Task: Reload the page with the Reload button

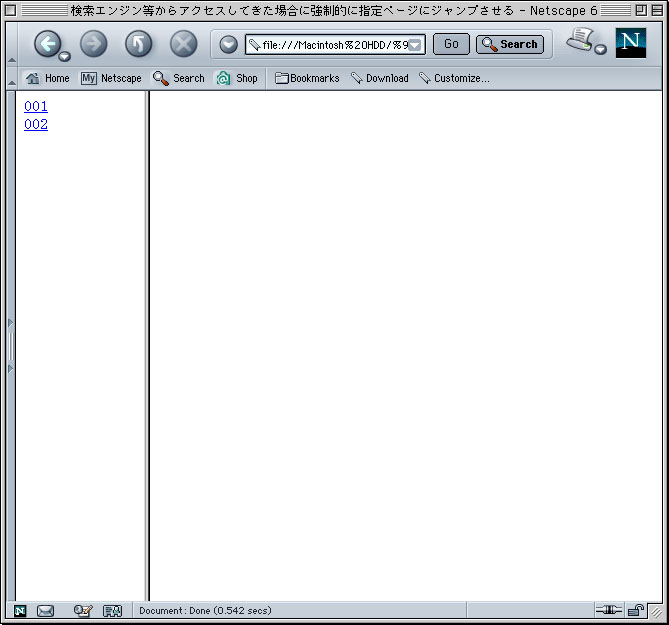Action: [138, 44]
